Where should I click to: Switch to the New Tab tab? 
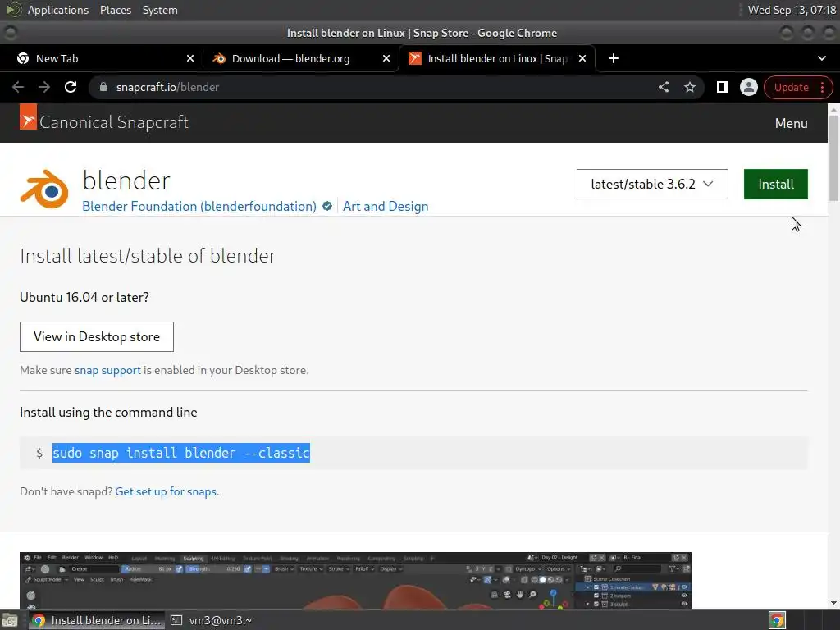[102, 58]
